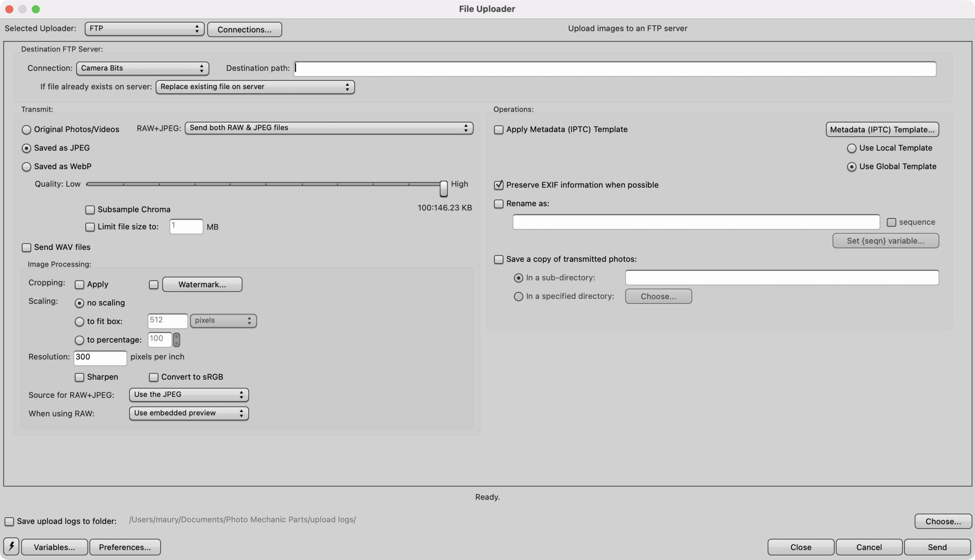Open the Variables list
975x560 pixels.
click(54, 547)
